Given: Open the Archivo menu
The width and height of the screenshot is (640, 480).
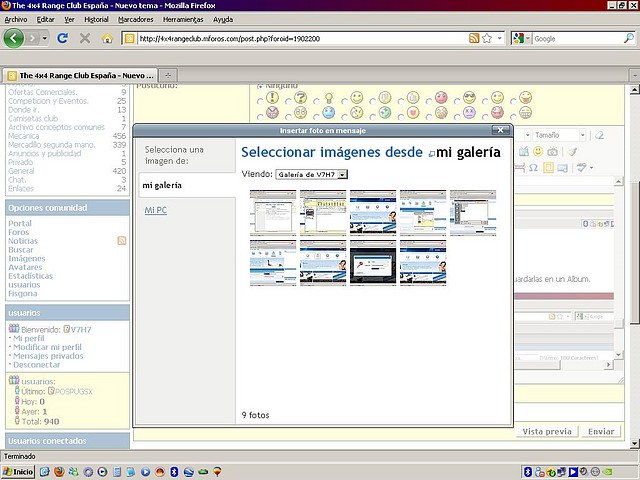Looking at the screenshot, I should (x=16, y=19).
